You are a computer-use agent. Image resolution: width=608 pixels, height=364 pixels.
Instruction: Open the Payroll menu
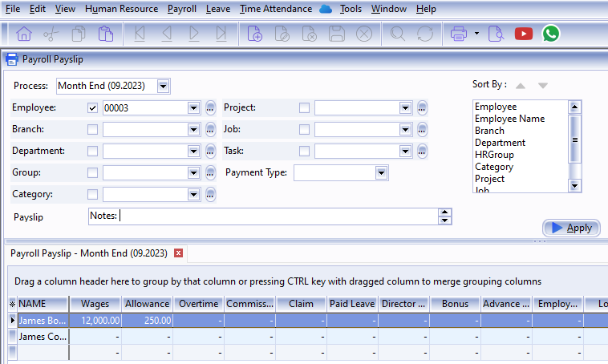[182, 9]
